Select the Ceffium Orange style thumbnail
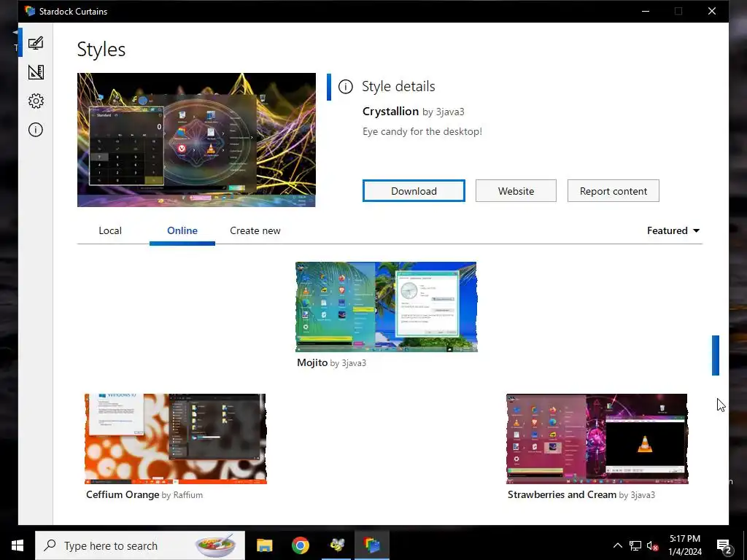 (x=175, y=438)
